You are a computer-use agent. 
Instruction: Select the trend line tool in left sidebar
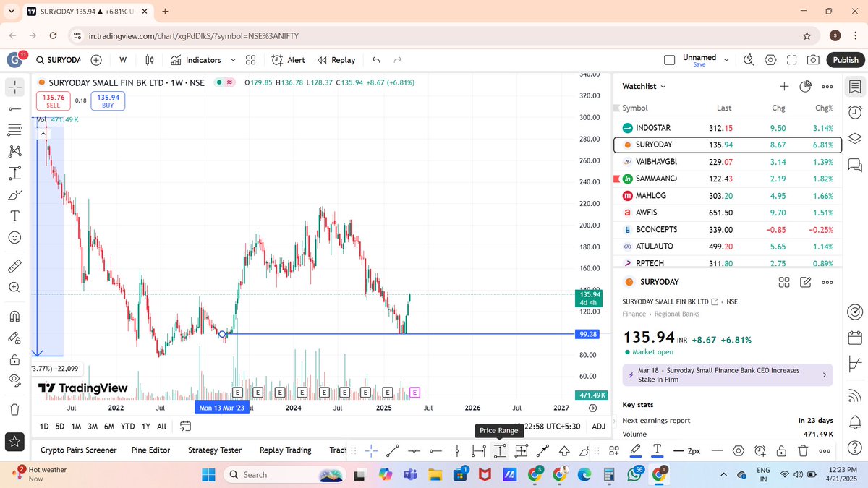[14, 108]
